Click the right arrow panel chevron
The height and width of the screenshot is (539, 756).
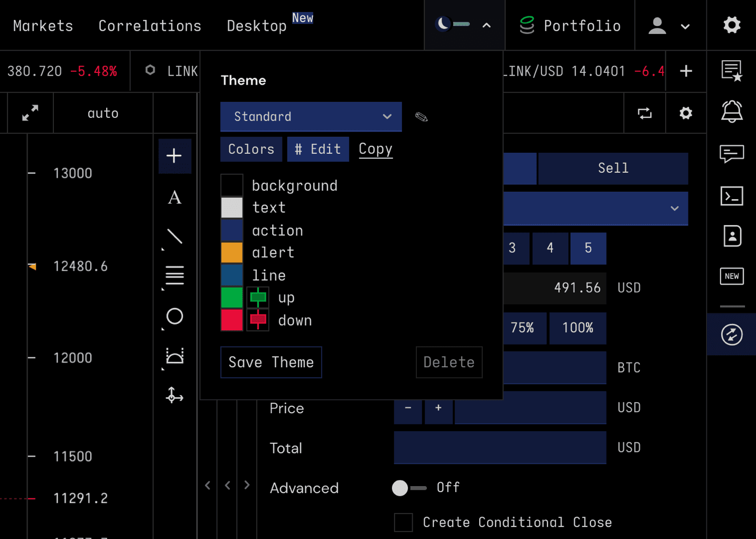[x=247, y=485]
